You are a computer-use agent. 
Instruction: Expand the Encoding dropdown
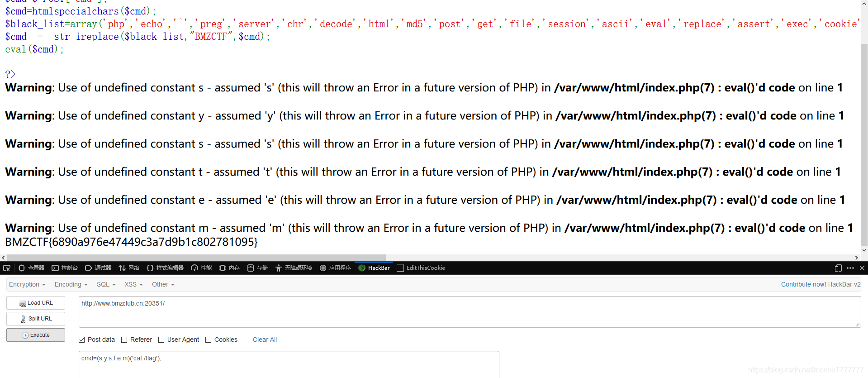point(71,284)
